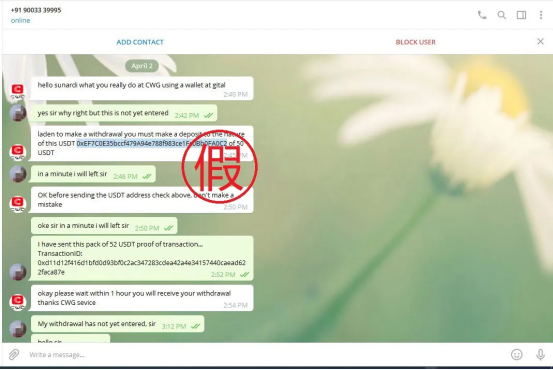553x370 pixels.
Task: Click user avatar beside TransactionID message
Action: point(17,272)
